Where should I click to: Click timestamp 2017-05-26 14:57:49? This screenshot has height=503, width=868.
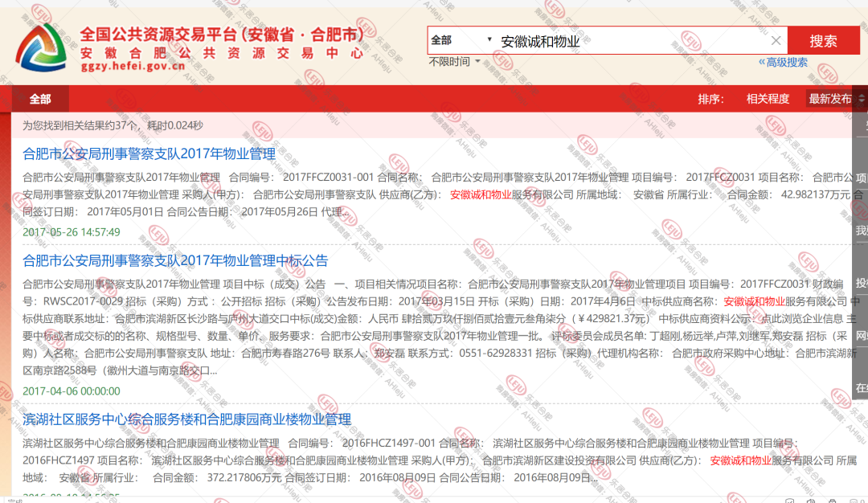click(x=72, y=232)
